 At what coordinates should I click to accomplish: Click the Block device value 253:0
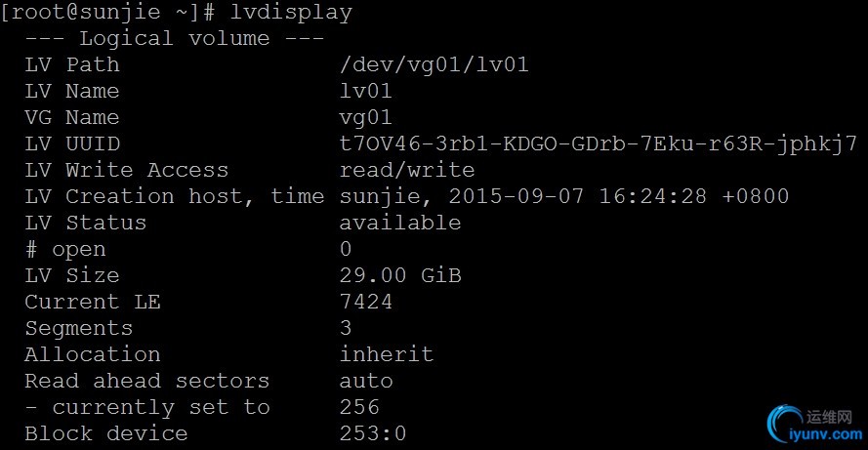click(373, 434)
